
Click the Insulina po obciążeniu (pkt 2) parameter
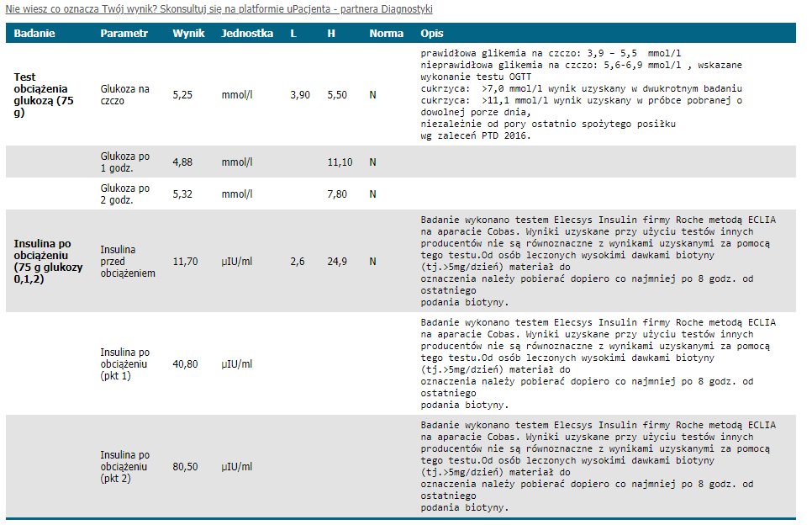coord(124,466)
